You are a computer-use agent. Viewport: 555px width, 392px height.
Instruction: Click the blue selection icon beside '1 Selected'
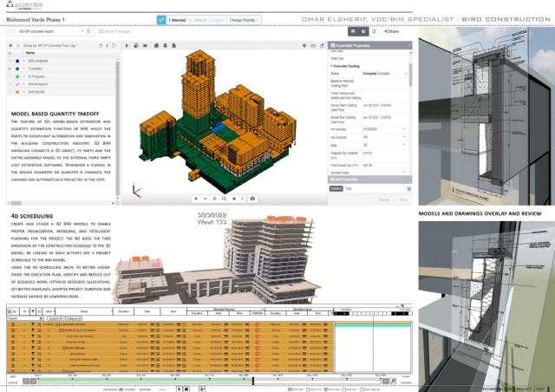coord(161,20)
